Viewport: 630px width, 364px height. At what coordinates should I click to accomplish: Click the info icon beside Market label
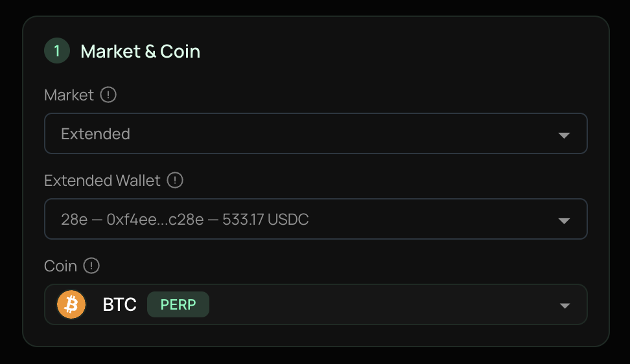click(x=108, y=95)
